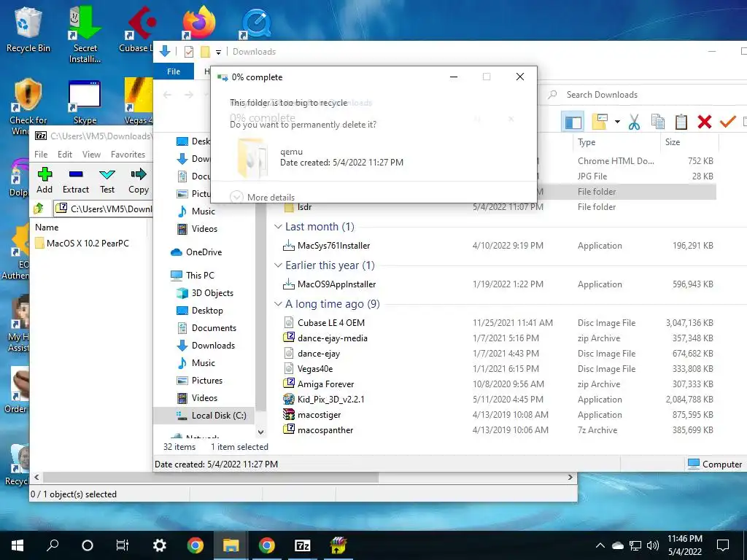The height and width of the screenshot is (560, 747).
Task: Click the Windows Start button
Action: 18,545
